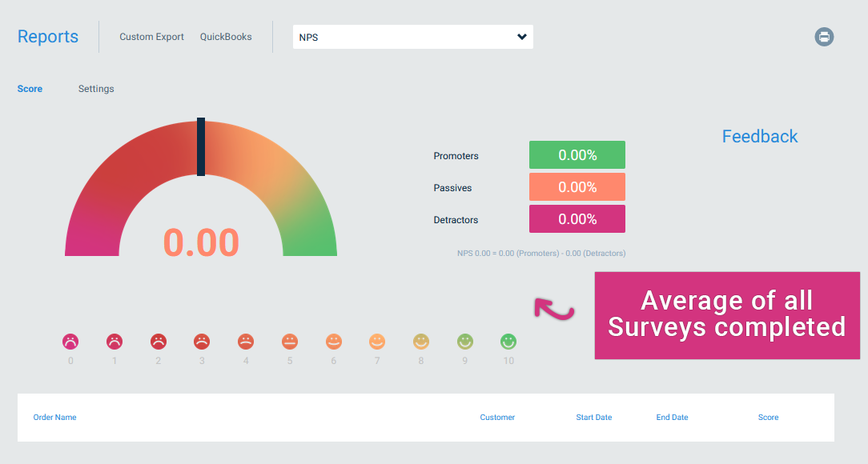
Task: Click the "3" red frowning face icon
Action: point(202,341)
